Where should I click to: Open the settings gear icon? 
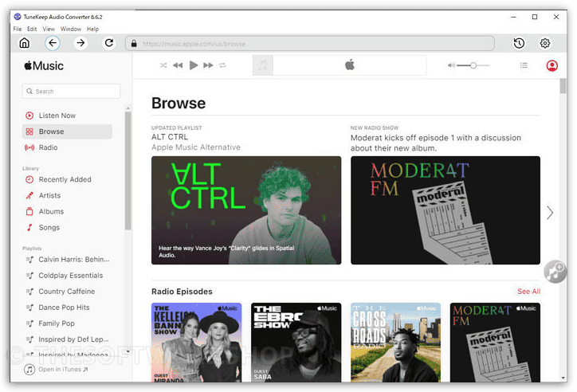click(x=545, y=43)
